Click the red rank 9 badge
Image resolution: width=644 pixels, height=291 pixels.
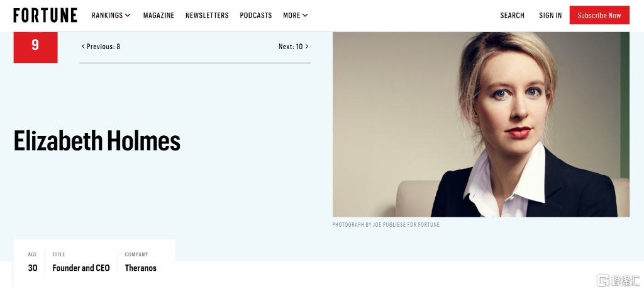pyautogui.click(x=35, y=47)
